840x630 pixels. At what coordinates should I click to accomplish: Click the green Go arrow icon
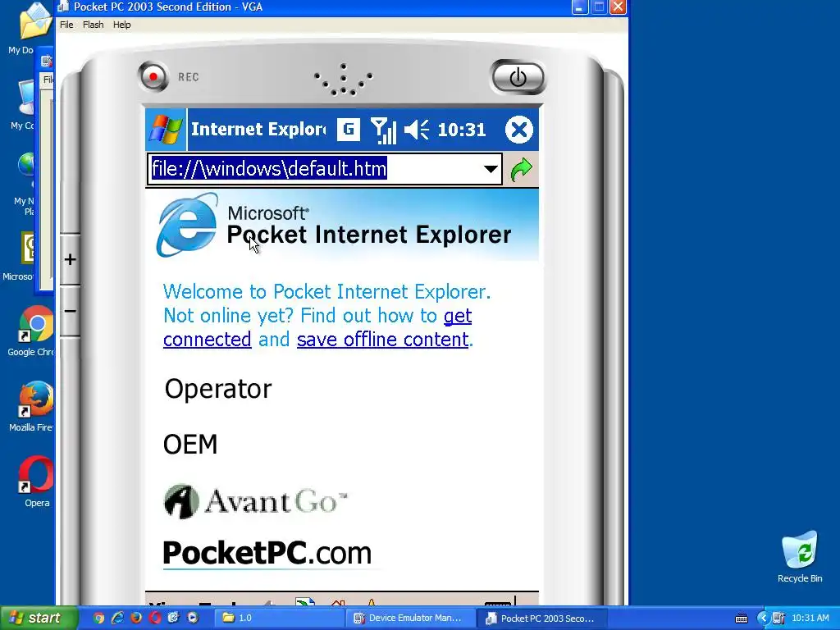pyautogui.click(x=521, y=169)
